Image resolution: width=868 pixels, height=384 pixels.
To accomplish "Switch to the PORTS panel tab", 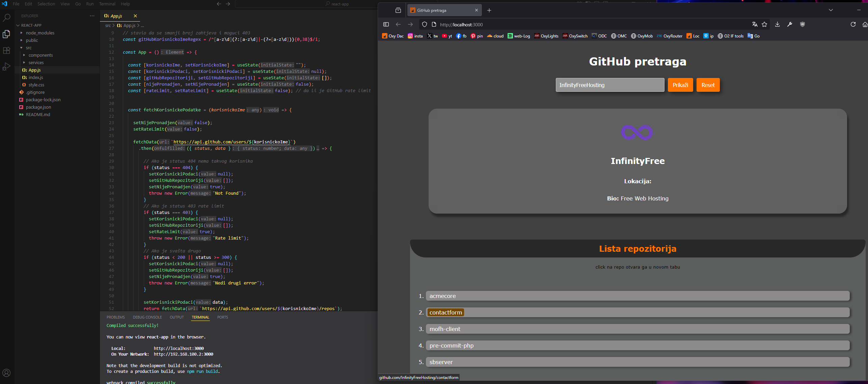I will tap(222, 317).
